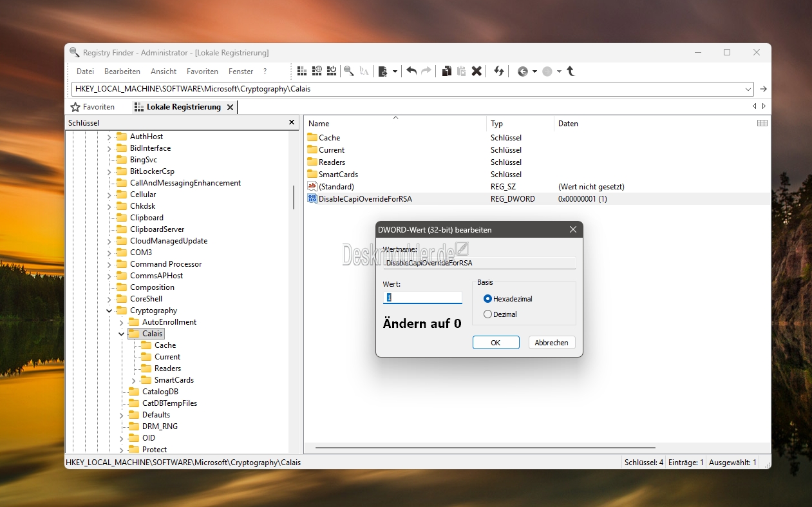This screenshot has height=507, width=812.
Task: Click the Wert input field
Action: pos(422,298)
